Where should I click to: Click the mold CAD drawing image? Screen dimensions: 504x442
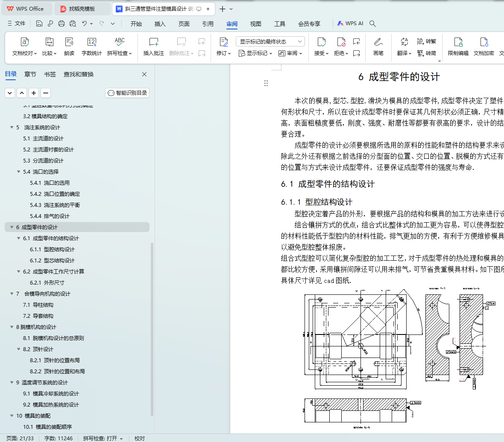tap(400, 358)
